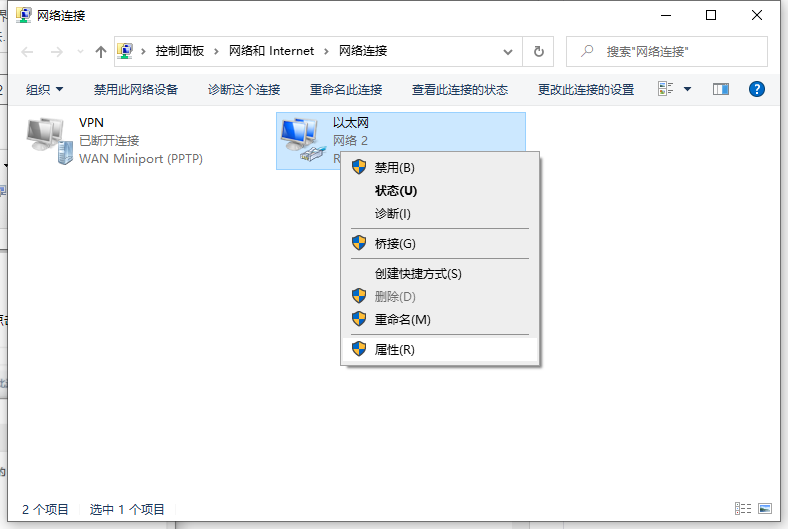
Task: Click the refresh button in address bar
Action: (539, 51)
